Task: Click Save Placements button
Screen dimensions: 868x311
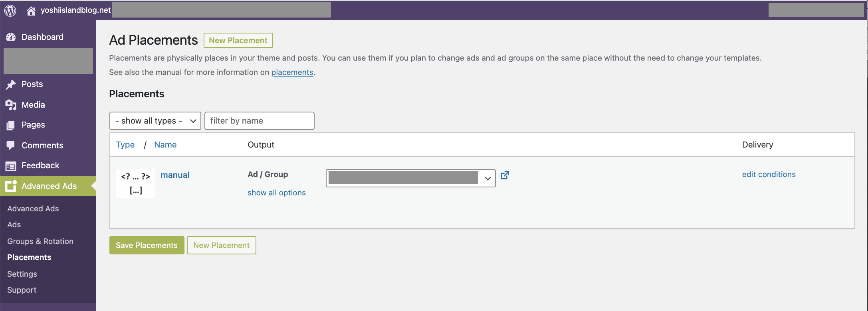Action: point(147,245)
